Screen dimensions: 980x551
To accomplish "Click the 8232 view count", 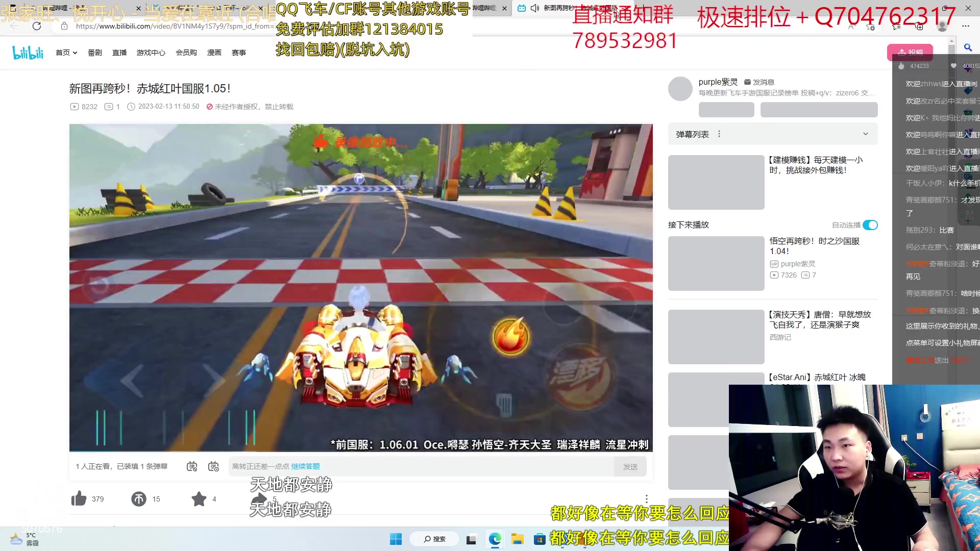I will 84,107.
